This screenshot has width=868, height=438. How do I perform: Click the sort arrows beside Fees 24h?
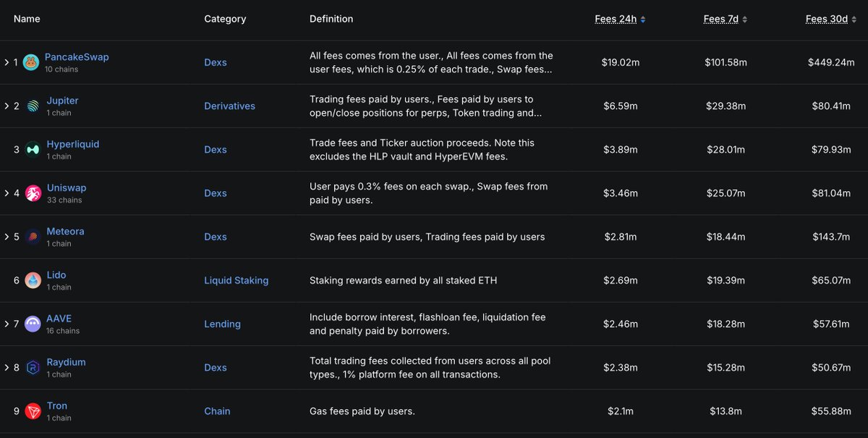[x=643, y=20]
